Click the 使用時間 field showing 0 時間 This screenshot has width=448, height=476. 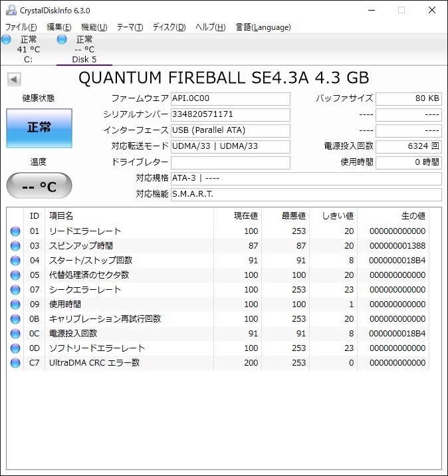(409, 162)
